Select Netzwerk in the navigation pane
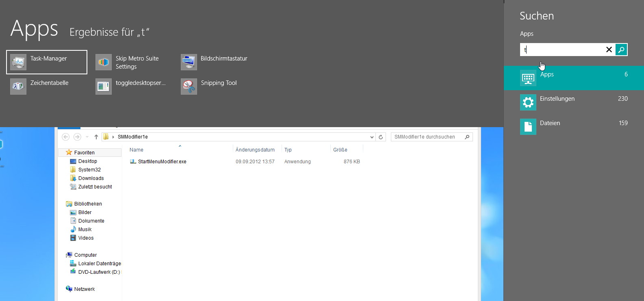This screenshot has width=644, height=301. point(84,289)
